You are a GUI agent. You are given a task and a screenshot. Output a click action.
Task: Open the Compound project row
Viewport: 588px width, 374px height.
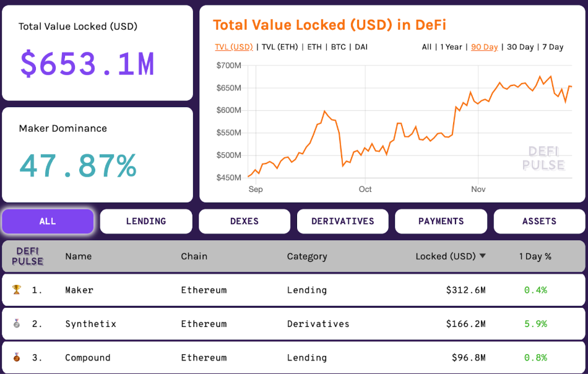[293, 357]
